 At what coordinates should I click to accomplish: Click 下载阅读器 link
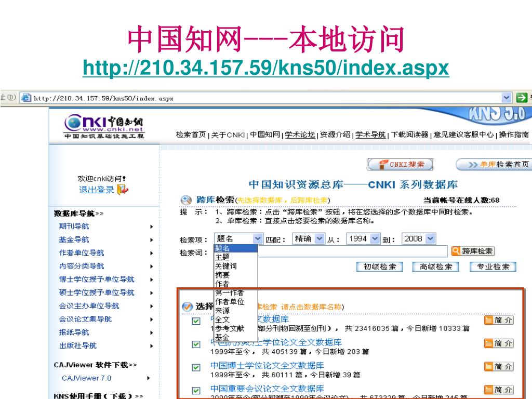[409, 135]
